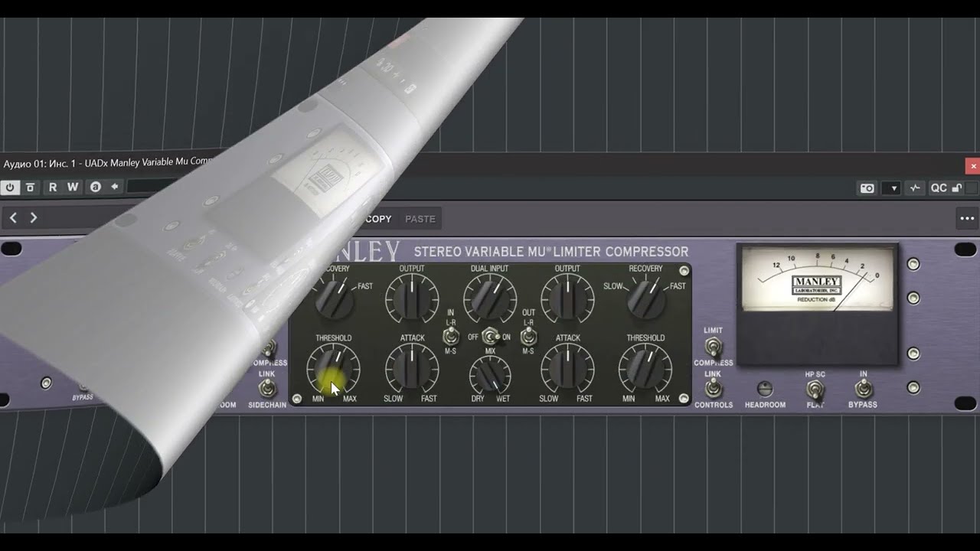This screenshot has height=551, width=980.
Task: Click PASTE in the plugin toolbar
Action: [x=420, y=219]
